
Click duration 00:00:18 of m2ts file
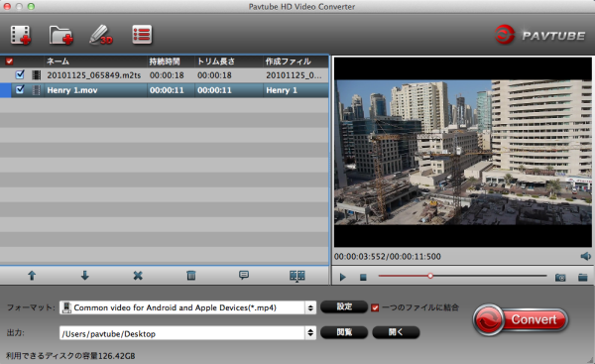click(x=167, y=75)
